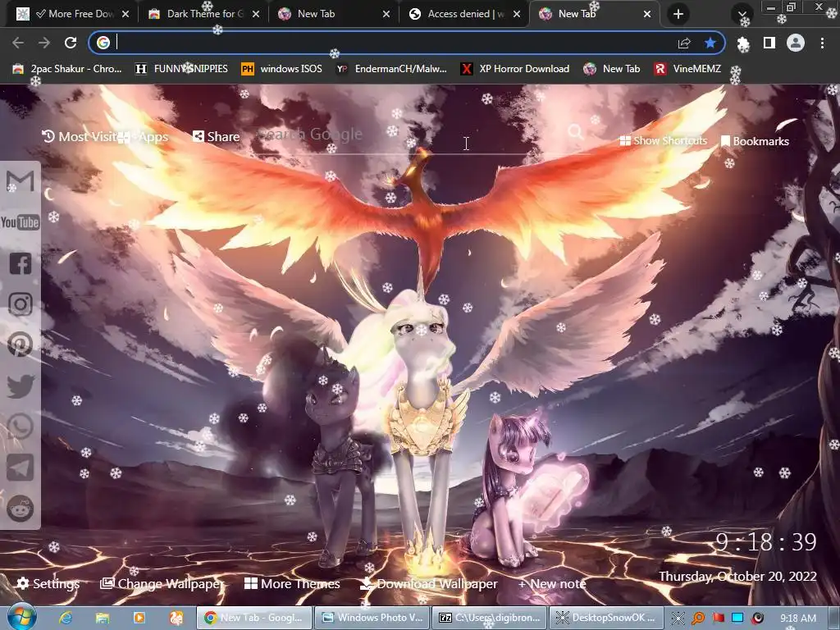Viewport: 840px width, 630px height.
Task: Open Reddit from the side panel
Action: 20,508
